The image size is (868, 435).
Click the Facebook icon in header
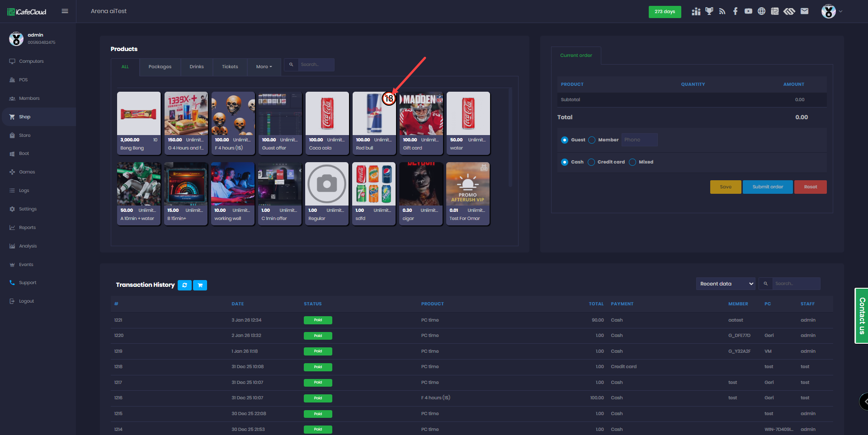pos(735,11)
